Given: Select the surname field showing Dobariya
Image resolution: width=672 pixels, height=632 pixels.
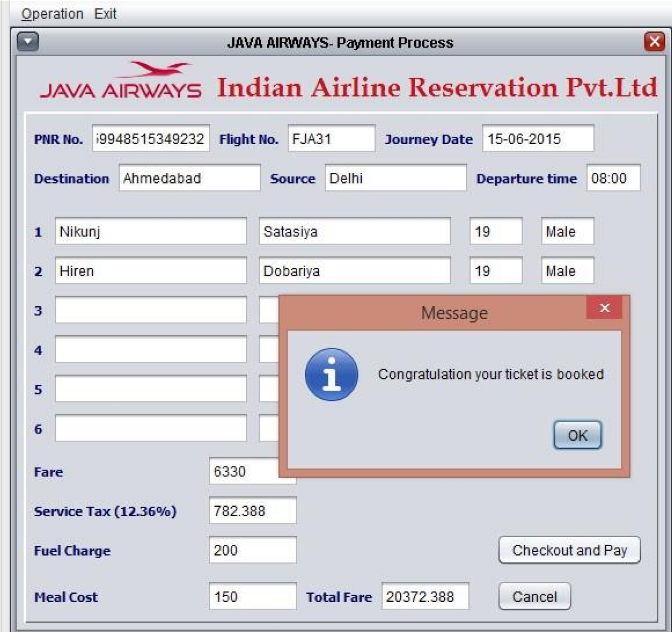Looking at the screenshot, I should tap(355, 271).
